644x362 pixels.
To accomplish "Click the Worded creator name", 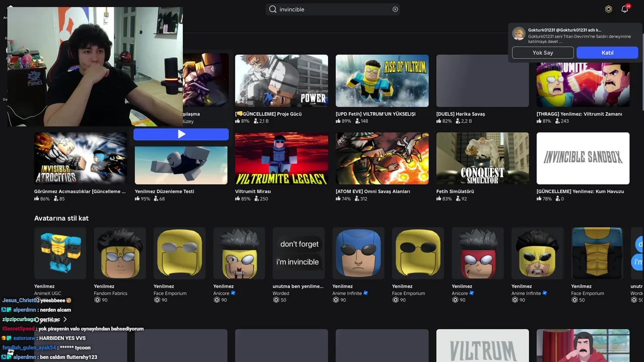I will [x=281, y=293].
